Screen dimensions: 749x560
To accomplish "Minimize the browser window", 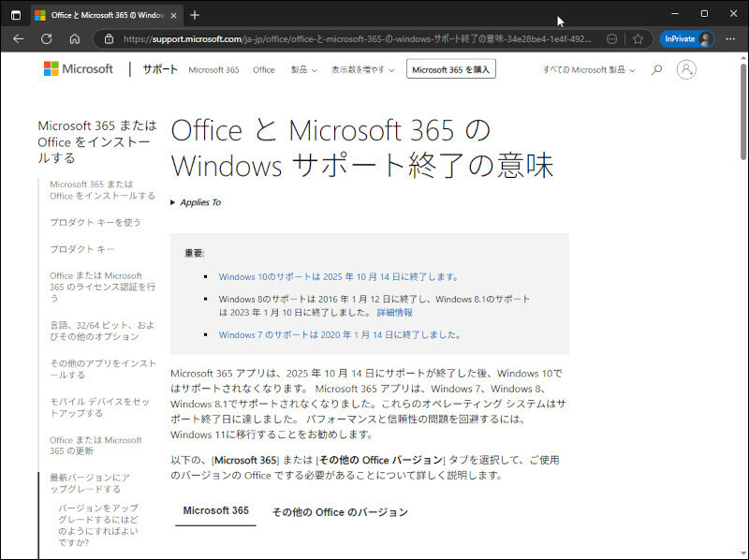I will pyautogui.click(x=675, y=14).
